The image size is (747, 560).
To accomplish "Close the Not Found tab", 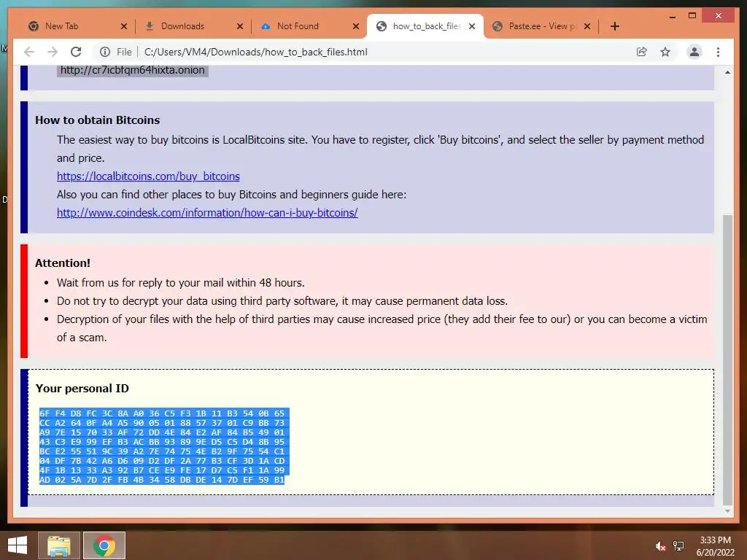I will (x=356, y=26).
